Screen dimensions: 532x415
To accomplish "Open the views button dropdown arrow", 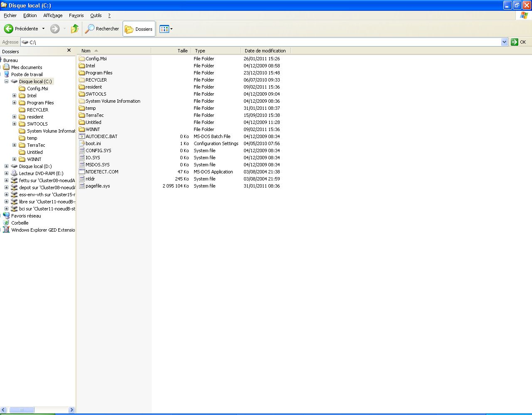I will tap(171, 29).
